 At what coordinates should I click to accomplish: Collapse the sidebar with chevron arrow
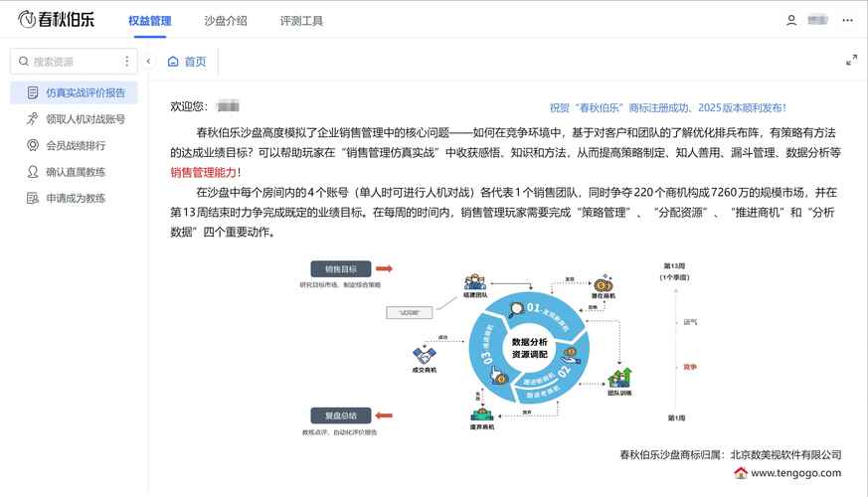click(x=148, y=62)
